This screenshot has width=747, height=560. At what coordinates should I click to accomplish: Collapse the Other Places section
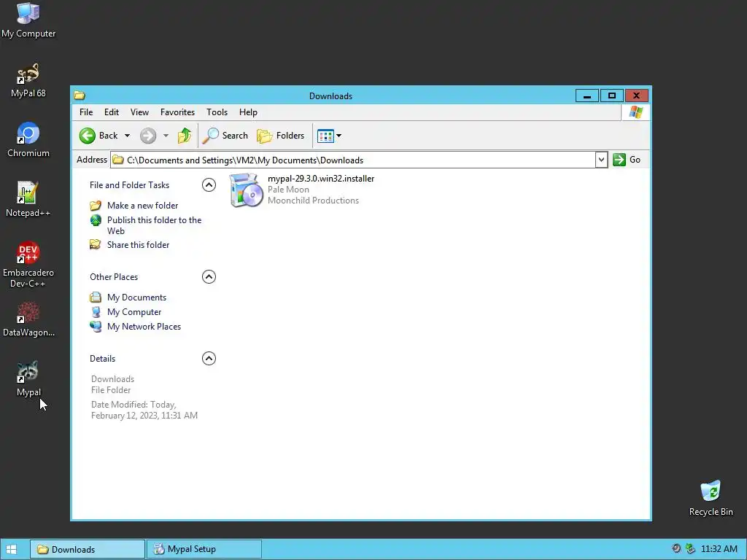(x=209, y=276)
